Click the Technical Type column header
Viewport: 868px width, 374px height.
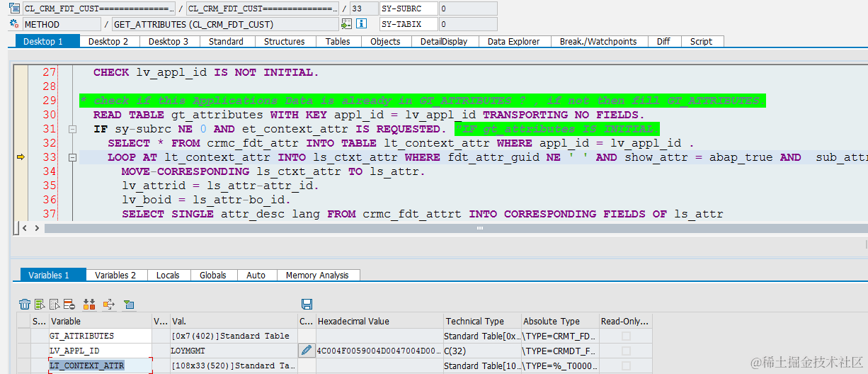click(481, 321)
